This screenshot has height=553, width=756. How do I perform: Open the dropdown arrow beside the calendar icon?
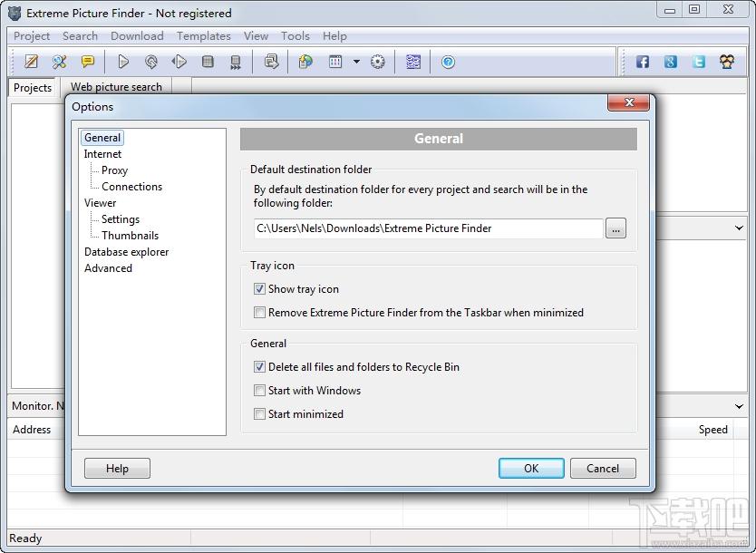(356, 62)
